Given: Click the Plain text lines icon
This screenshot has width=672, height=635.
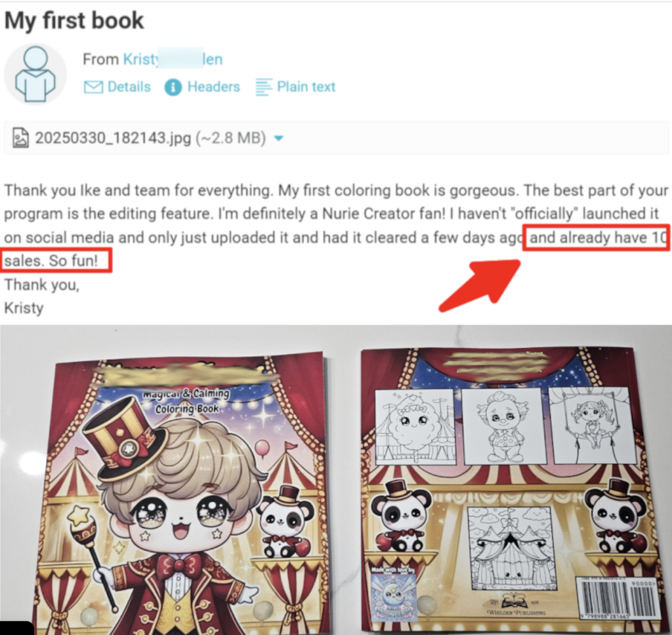Looking at the screenshot, I should click(263, 87).
